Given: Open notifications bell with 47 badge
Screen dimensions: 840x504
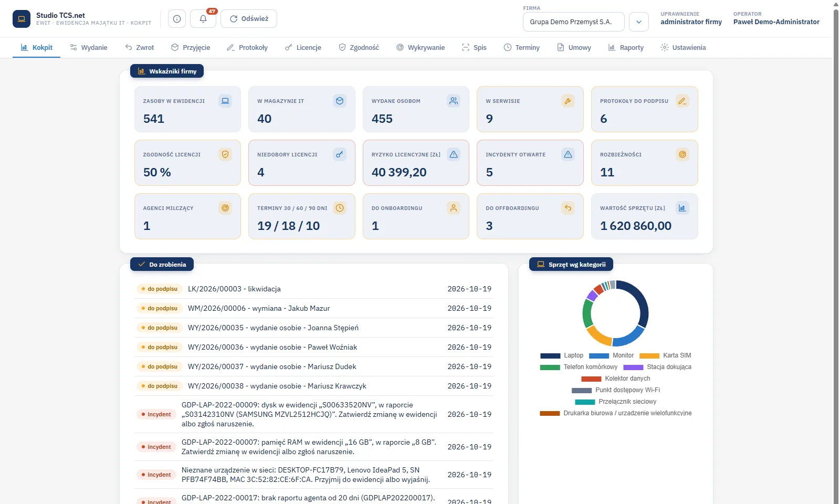Looking at the screenshot, I should coord(203,19).
